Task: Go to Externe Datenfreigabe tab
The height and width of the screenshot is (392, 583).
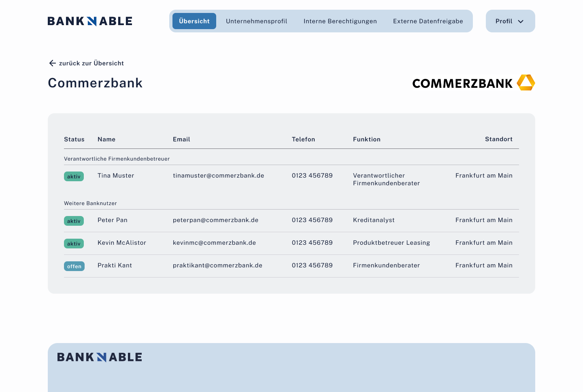Action: tap(428, 21)
